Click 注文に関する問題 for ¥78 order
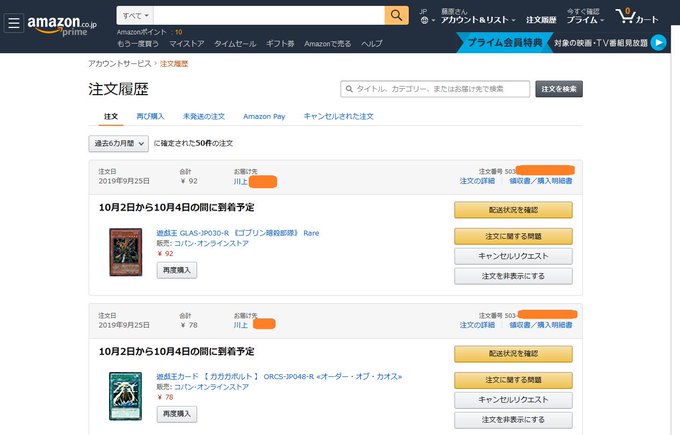This screenshot has height=435, width=680. pyautogui.click(x=513, y=380)
